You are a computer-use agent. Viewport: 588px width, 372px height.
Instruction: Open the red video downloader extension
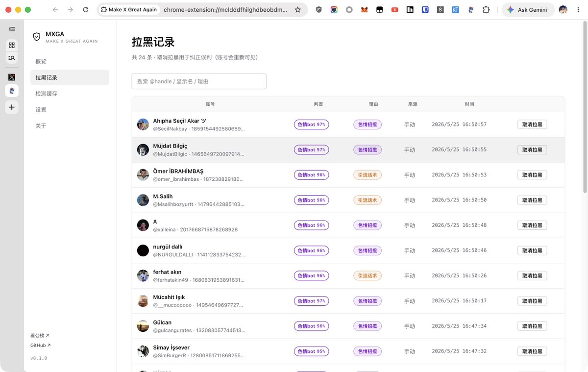[x=395, y=10]
